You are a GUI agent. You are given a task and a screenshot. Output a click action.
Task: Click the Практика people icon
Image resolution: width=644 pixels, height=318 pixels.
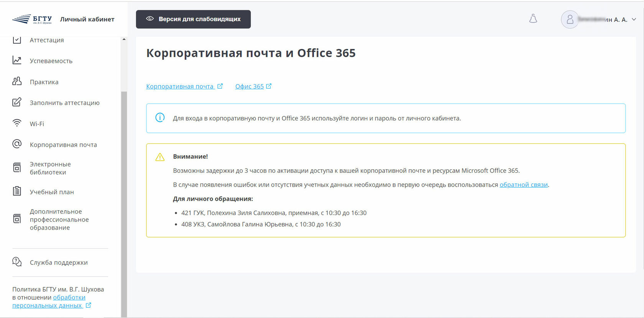pyautogui.click(x=17, y=81)
